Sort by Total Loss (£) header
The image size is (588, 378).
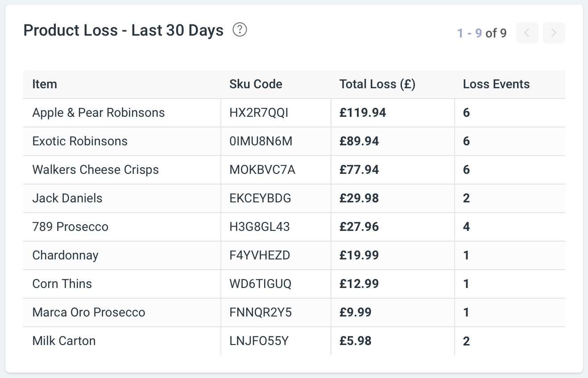pyautogui.click(x=377, y=84)
